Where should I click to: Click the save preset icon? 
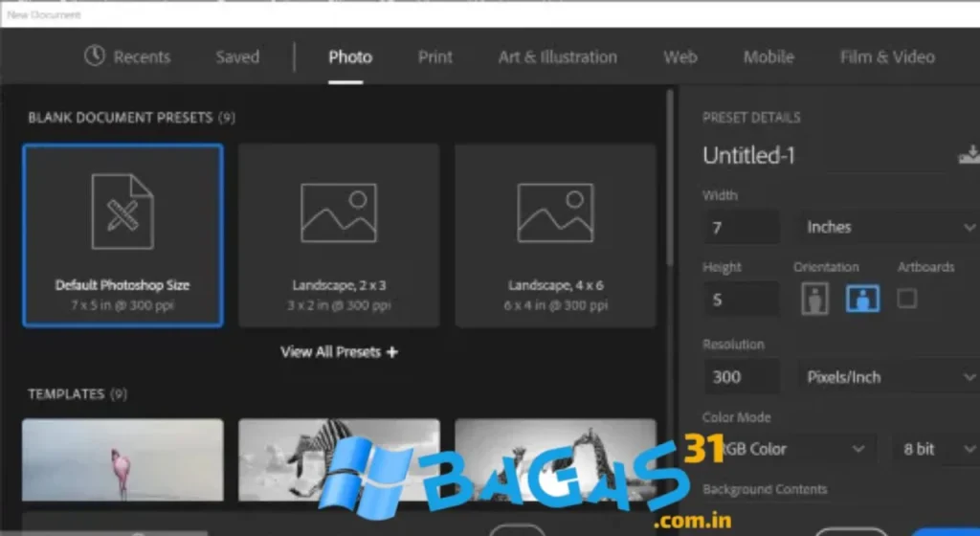[969, 154]
